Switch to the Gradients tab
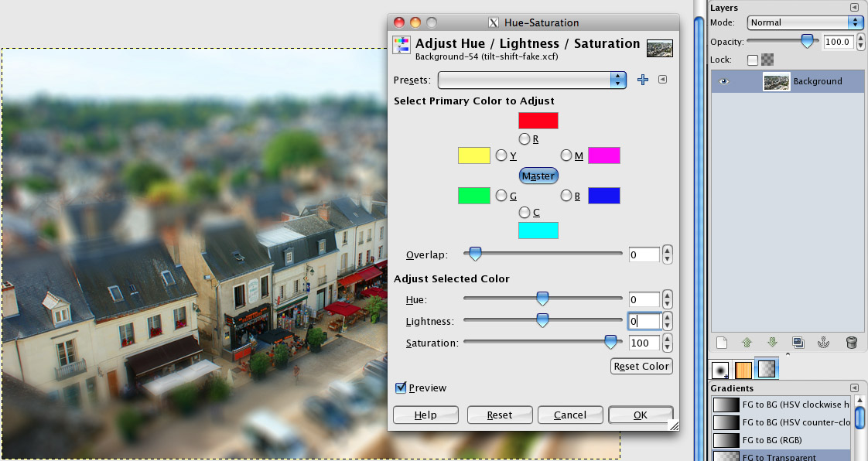868x461 pixels. tap(767, 369)
